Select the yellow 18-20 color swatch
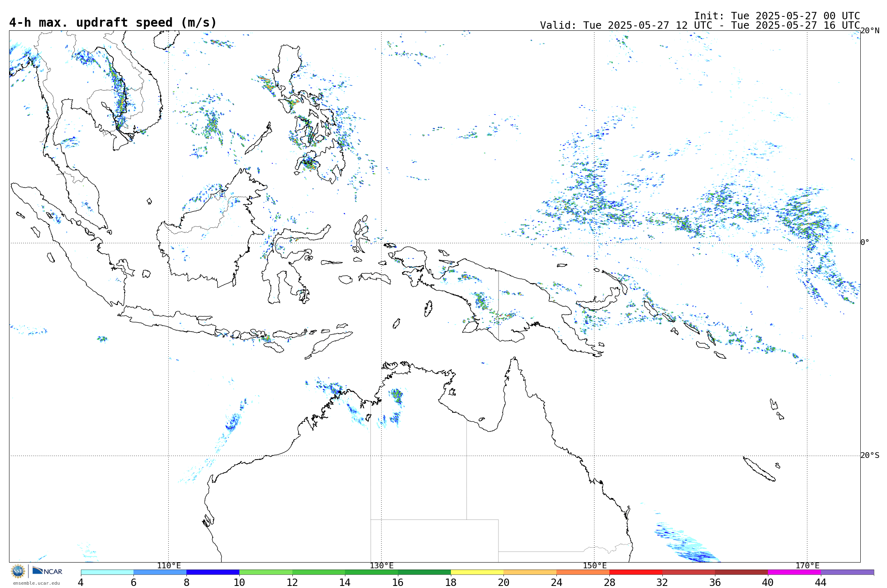Image resolution: width=887 pixels, height=588 pixels. point(477,572)
